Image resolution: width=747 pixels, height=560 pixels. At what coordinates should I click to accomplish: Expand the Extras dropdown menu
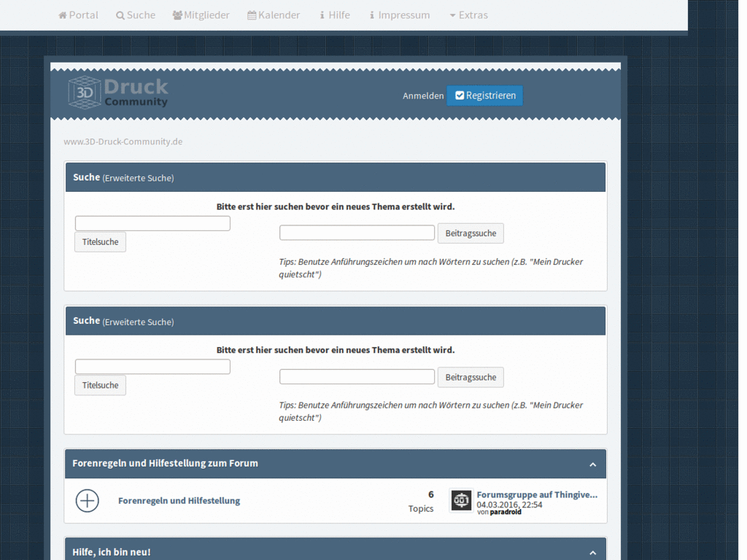[x=469, y=15]
